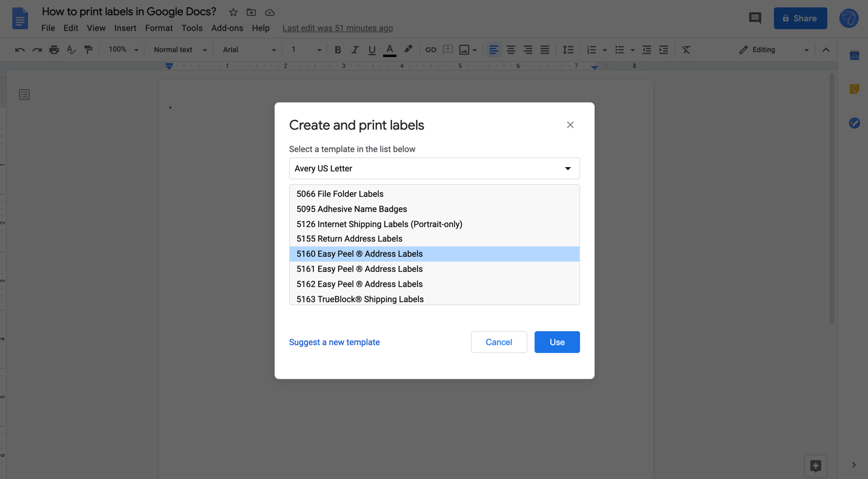
Task: Expand the Insert image dropdown arrow
Action: tap(475, 50)
